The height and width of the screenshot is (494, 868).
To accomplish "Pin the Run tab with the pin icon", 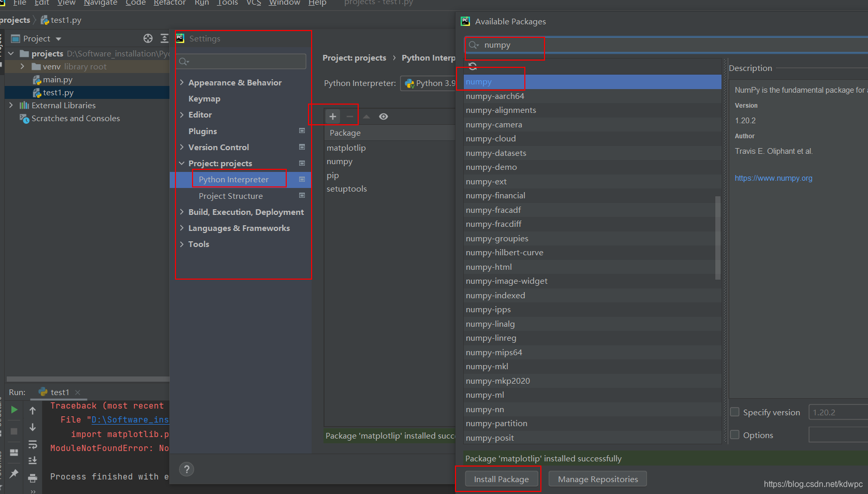I will pos(14,473).
